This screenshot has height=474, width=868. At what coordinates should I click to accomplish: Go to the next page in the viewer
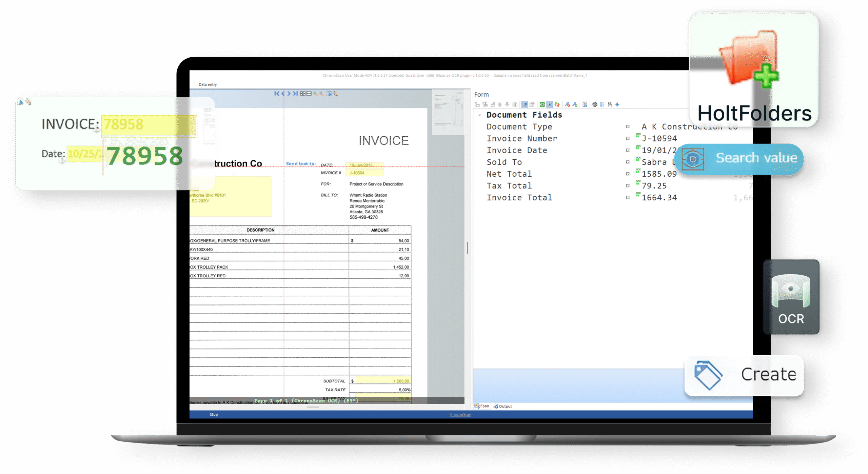(289, 94)
